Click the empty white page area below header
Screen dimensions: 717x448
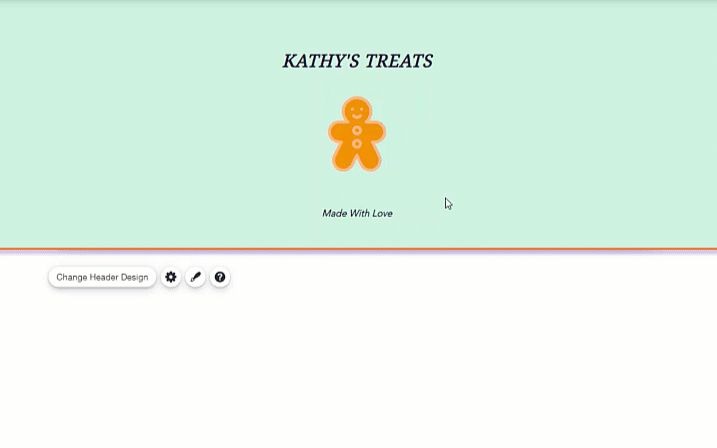pyautogui.click(x=400, y=370)
